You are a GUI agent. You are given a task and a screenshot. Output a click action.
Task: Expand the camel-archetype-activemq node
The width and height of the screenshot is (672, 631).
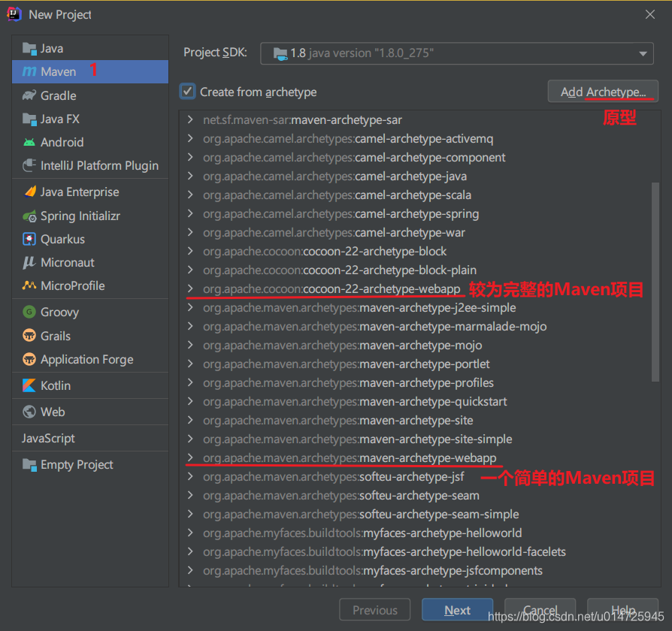click(190, 138)
